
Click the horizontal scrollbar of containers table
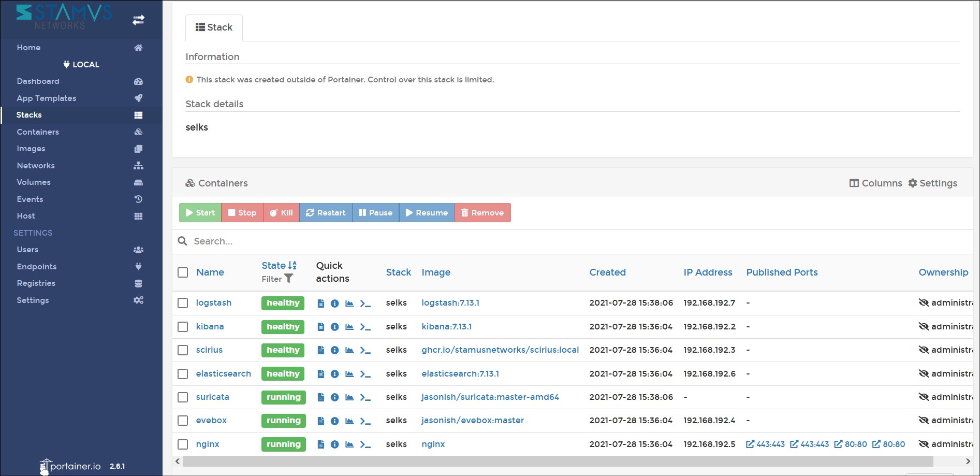coord(558,461)
